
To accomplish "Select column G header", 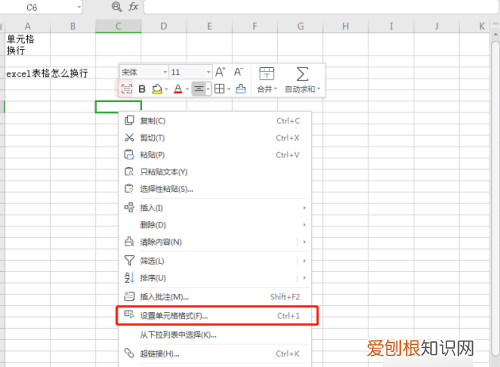I will [x=300, y=26].
